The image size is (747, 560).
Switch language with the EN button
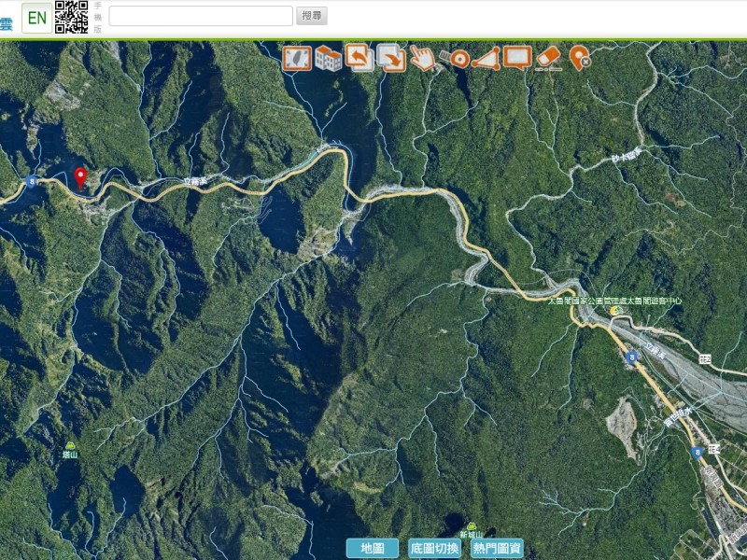36,18
